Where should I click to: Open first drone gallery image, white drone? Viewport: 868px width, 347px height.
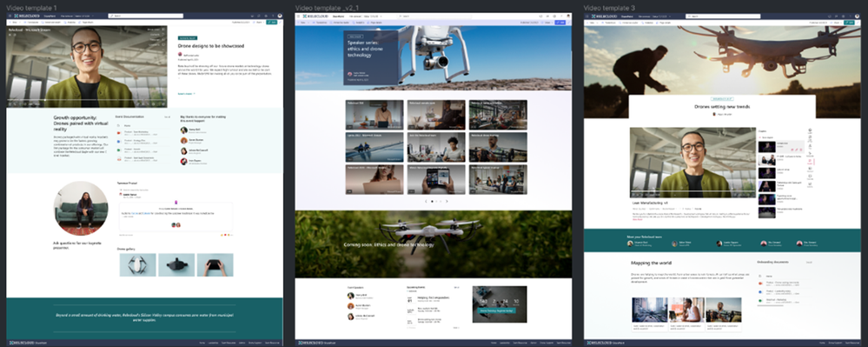[x=138, y=265]
